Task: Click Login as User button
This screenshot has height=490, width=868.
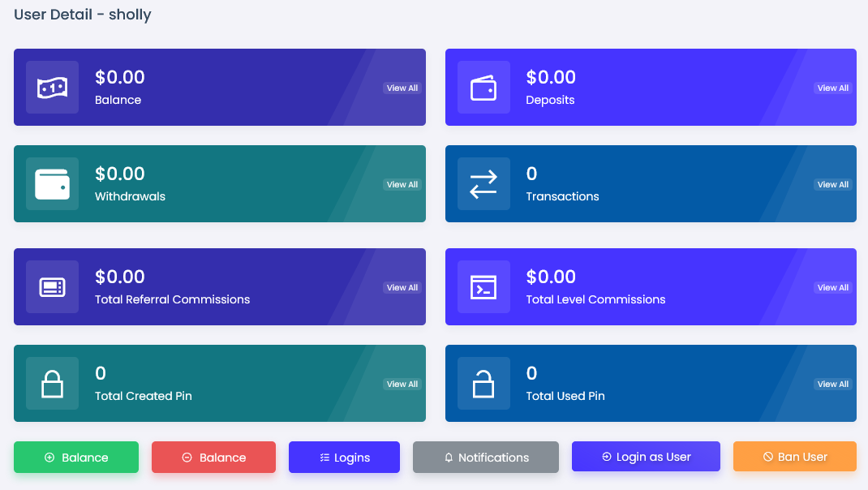Action: pyautogui.click(x=646, y=457)
